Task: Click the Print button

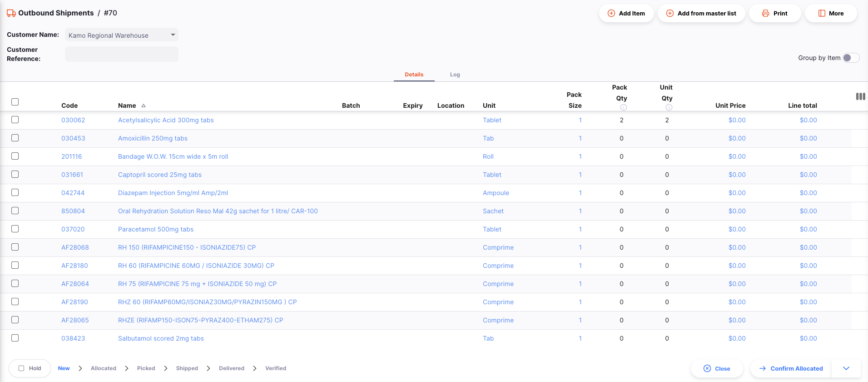Action: point(775,13)
